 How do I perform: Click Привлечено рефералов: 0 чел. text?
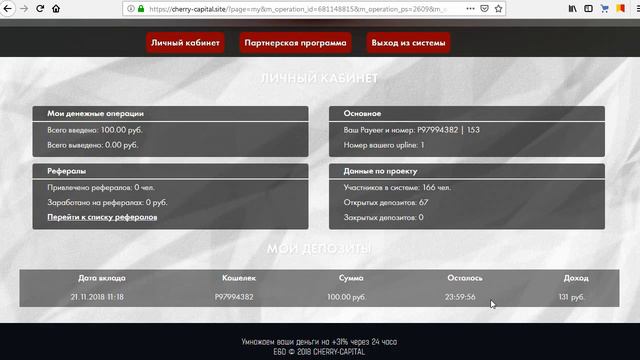(x=101, y=188)
